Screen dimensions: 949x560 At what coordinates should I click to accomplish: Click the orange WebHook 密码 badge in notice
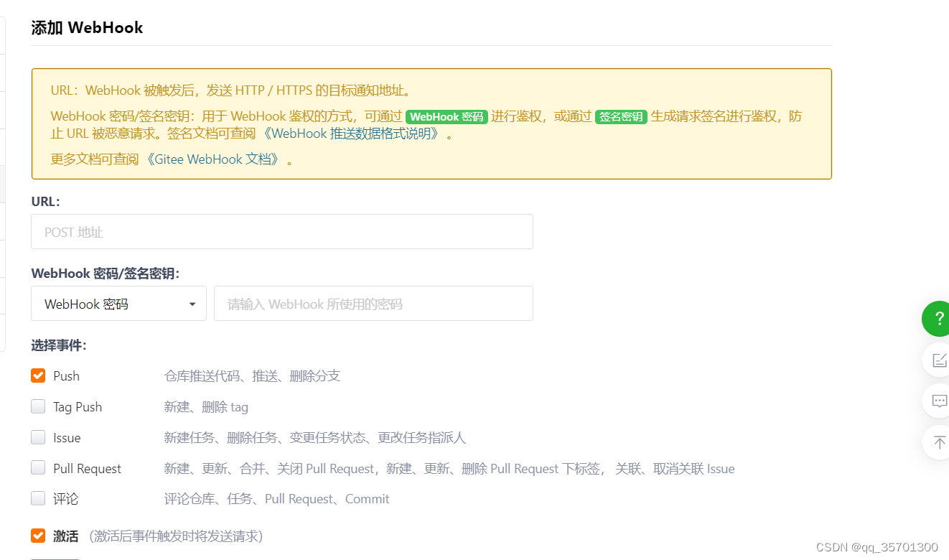[x=447, y=116]
